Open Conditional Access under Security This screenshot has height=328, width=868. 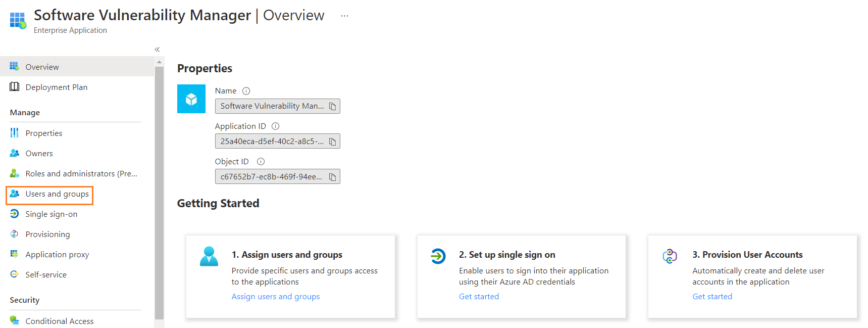pos(59,321)
